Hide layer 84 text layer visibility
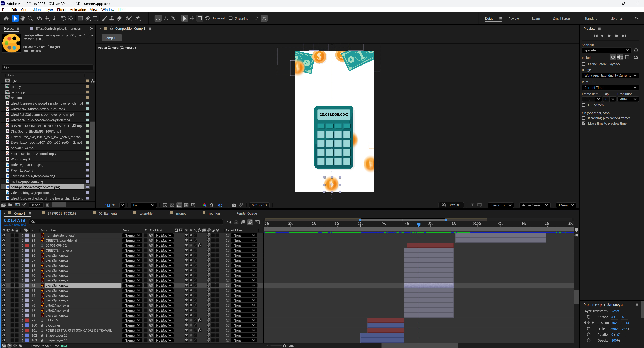Screen dimensions: 644x348 point(4,245)
